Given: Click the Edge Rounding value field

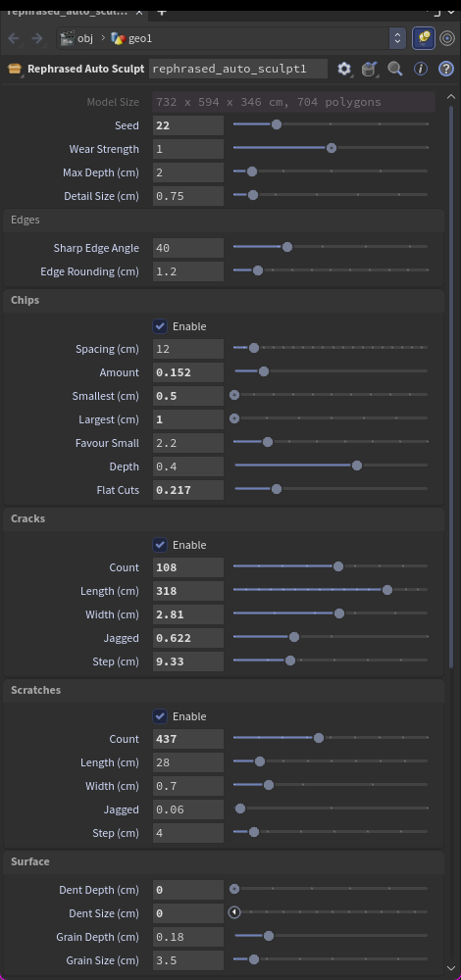Looking at the screenshot, I should pos(187,271).
